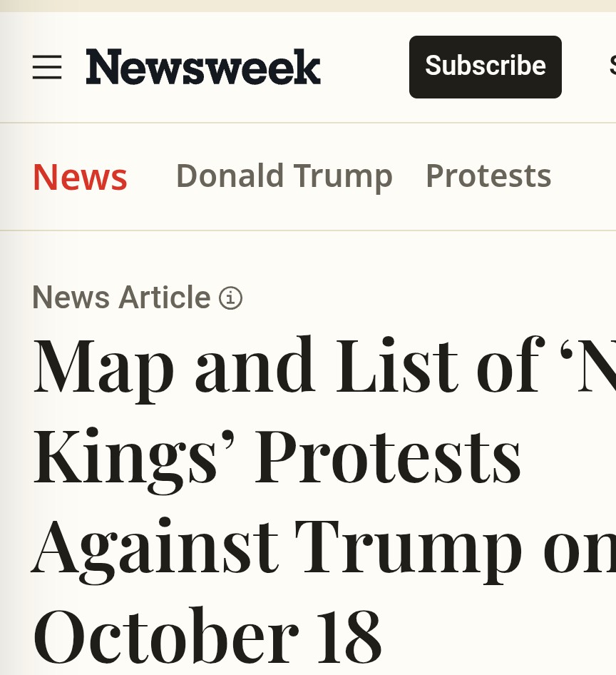Click the word "Trump" in the bold headline

pos(409,548)
